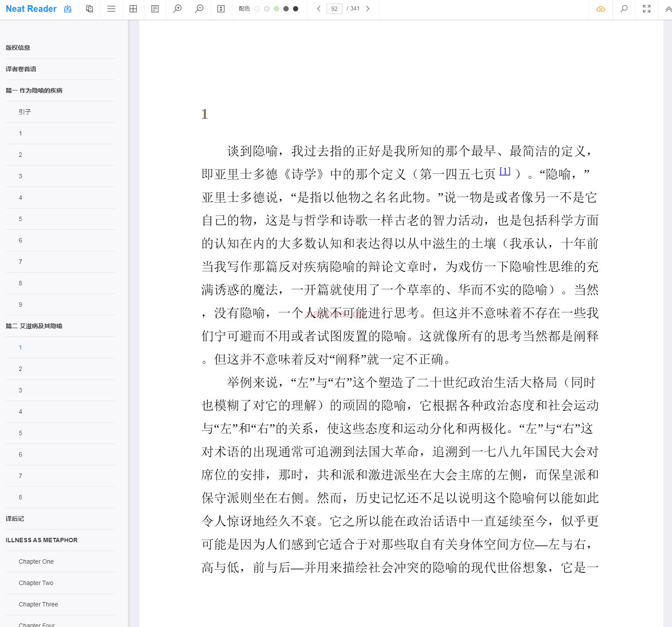Enter fullscreen mode icon
Viewport: 672px width, 627px height.
tap(647, 9)
